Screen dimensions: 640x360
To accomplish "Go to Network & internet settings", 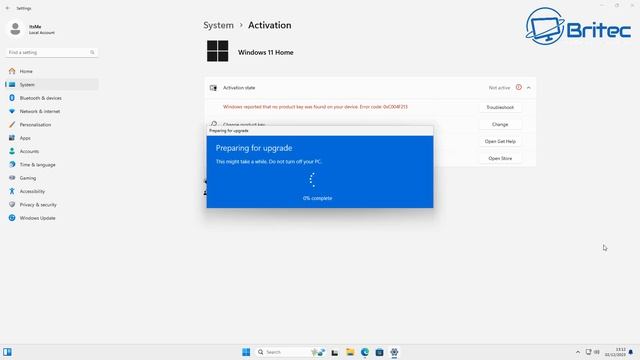I will tap(51, 111).
